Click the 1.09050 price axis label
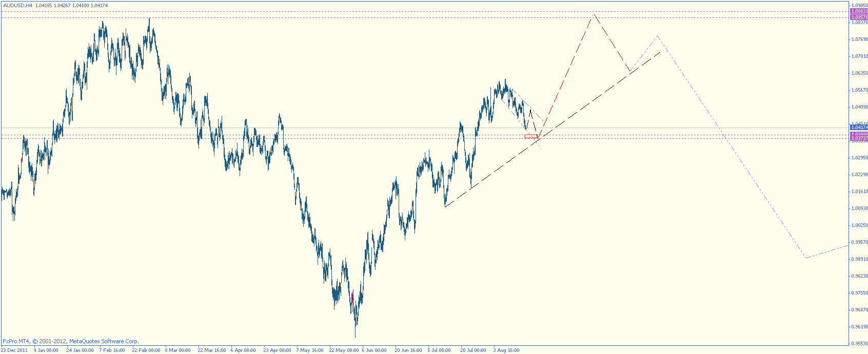The width and height of the screenshot is (868, 354). click(x=859, y=5)
